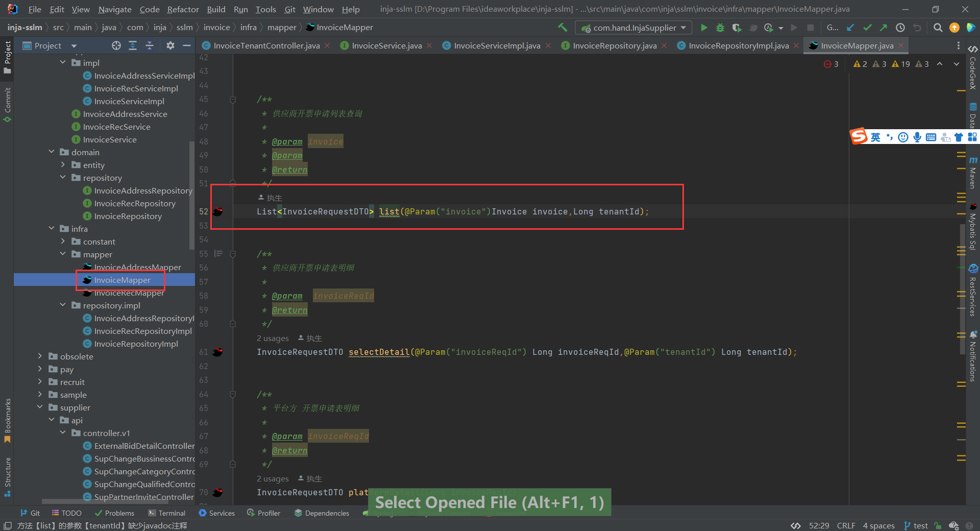Hide the Project panel with minus icon

click(x=187, y=45)
